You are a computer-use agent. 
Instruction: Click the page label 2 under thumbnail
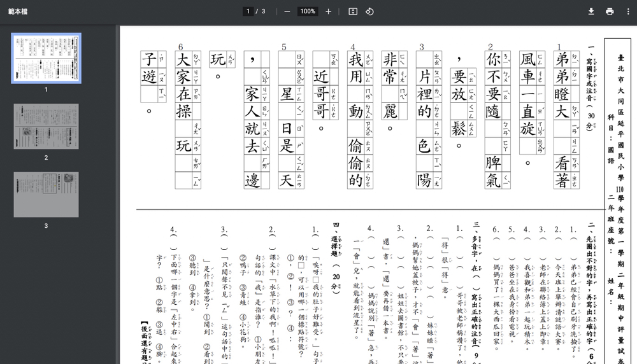(46, 157)
